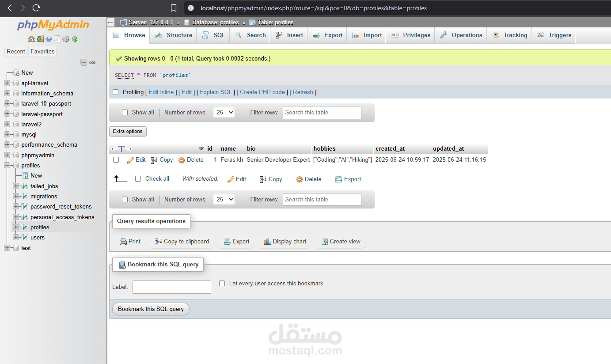Expand the mysql database node
The image size is (611, 364).
pyautogui.click(x=7, y=134)
